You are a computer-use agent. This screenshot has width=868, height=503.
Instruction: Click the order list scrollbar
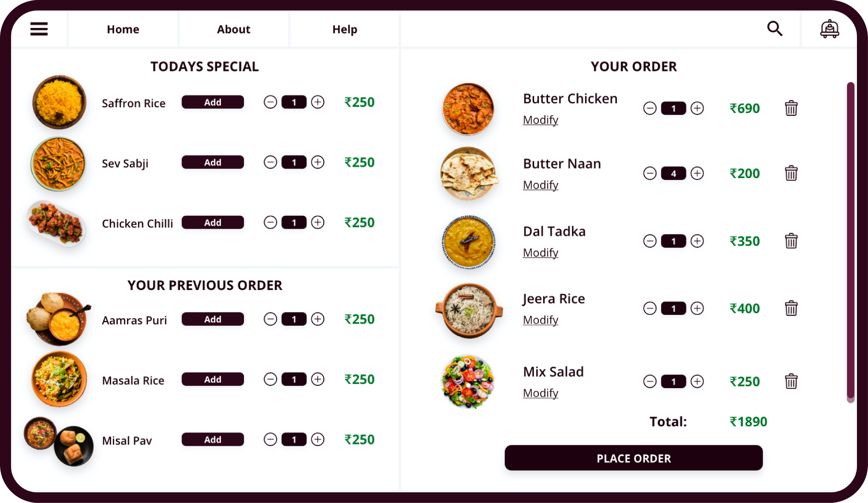[850, 242]
